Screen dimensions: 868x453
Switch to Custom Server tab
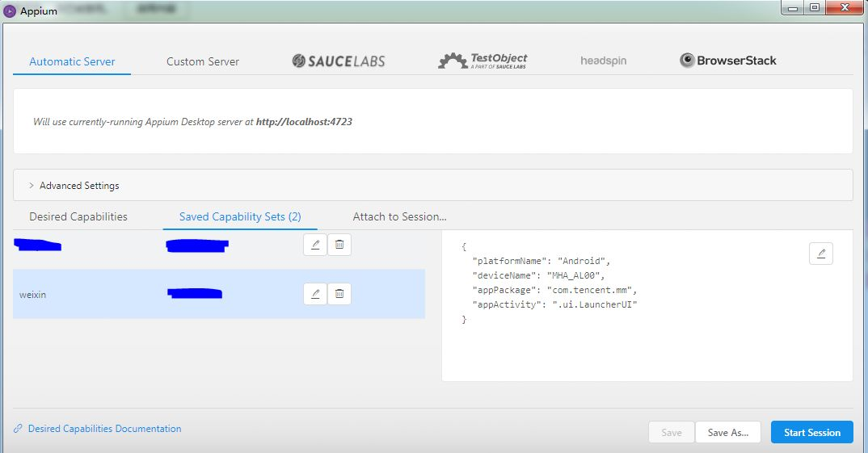(x=203, y=61)
